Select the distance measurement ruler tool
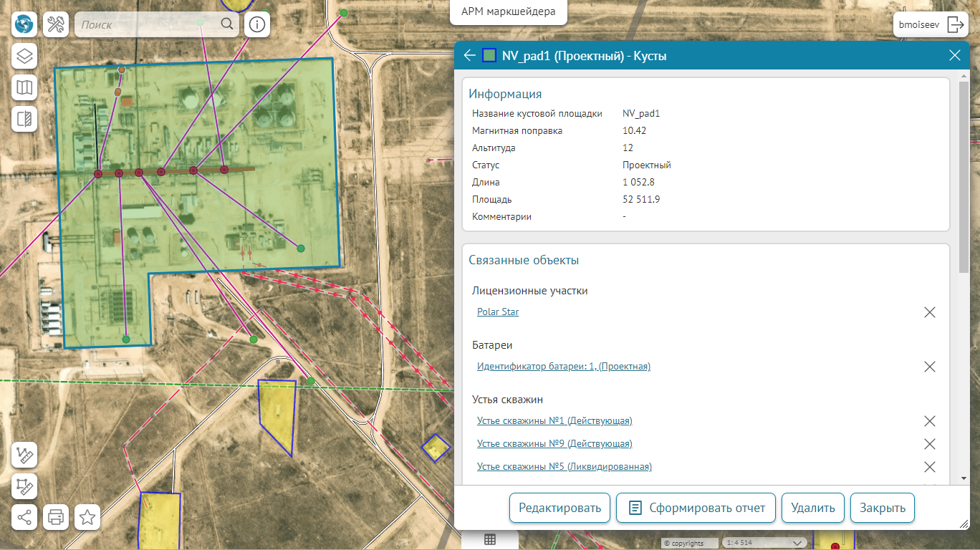Viewport: 980px width, 550px height. click(x=25, y=455)
